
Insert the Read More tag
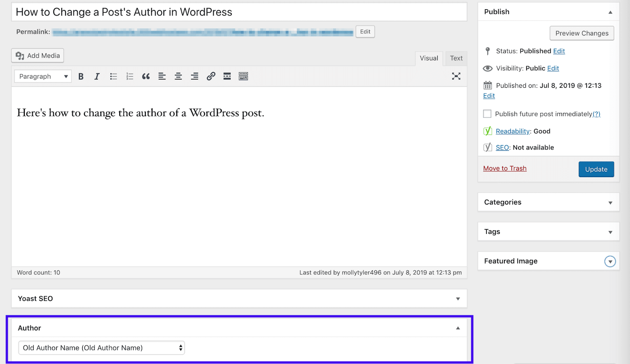(227, 76)
